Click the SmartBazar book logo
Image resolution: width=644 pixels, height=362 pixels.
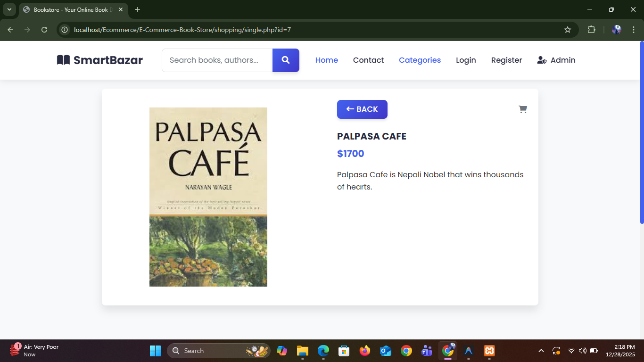pos(99,60)
